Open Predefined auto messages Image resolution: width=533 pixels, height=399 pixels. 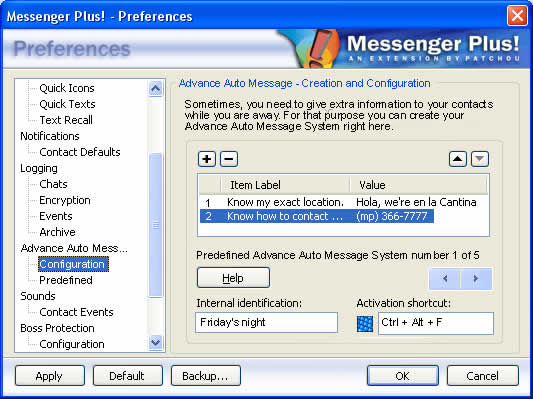(x=66, y=280)
